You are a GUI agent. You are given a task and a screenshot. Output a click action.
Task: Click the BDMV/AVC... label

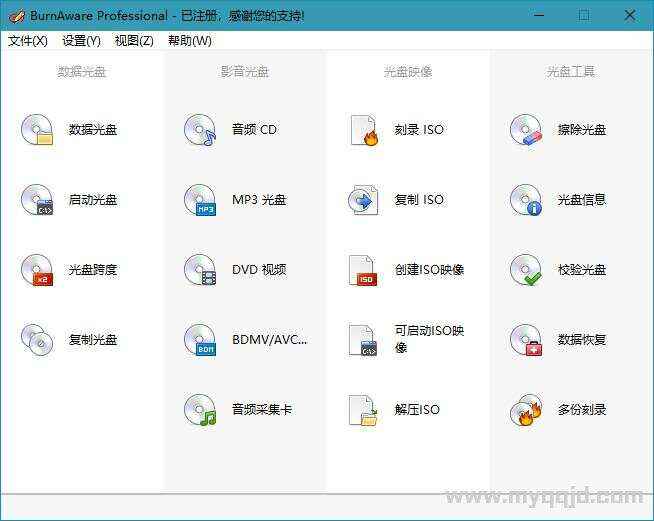tap(269, 340)
